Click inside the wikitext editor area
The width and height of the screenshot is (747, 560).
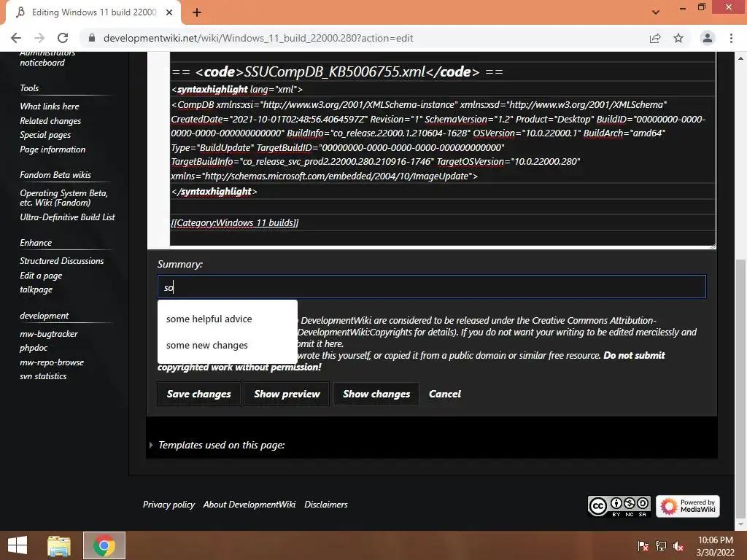(443, 149)
